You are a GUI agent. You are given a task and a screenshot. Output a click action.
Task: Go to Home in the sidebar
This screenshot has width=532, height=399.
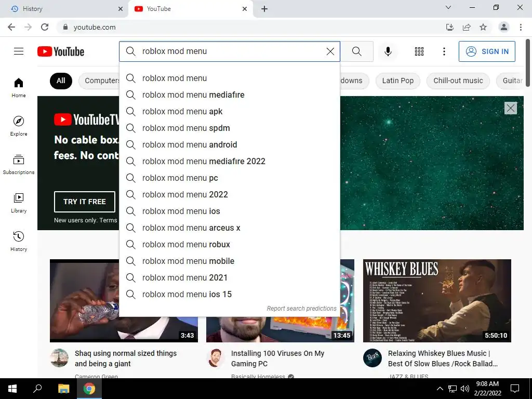point(19,88)
